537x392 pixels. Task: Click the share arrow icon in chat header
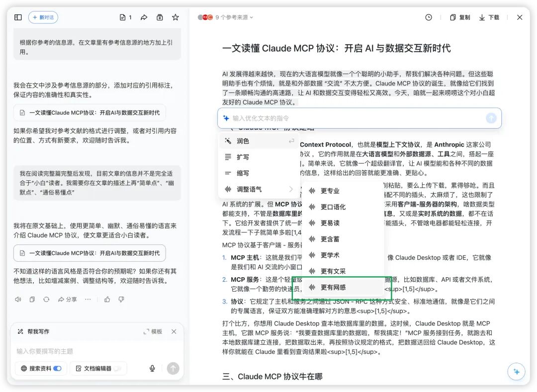tap(144, 17)
